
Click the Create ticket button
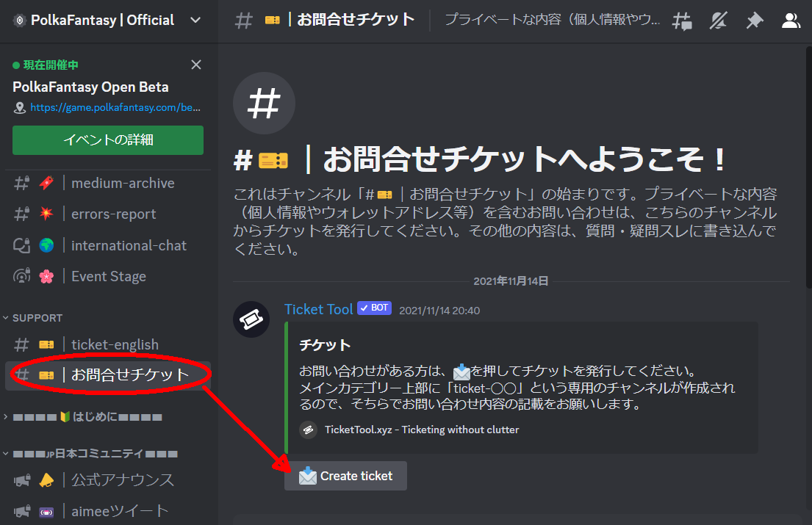coord(345,476)
